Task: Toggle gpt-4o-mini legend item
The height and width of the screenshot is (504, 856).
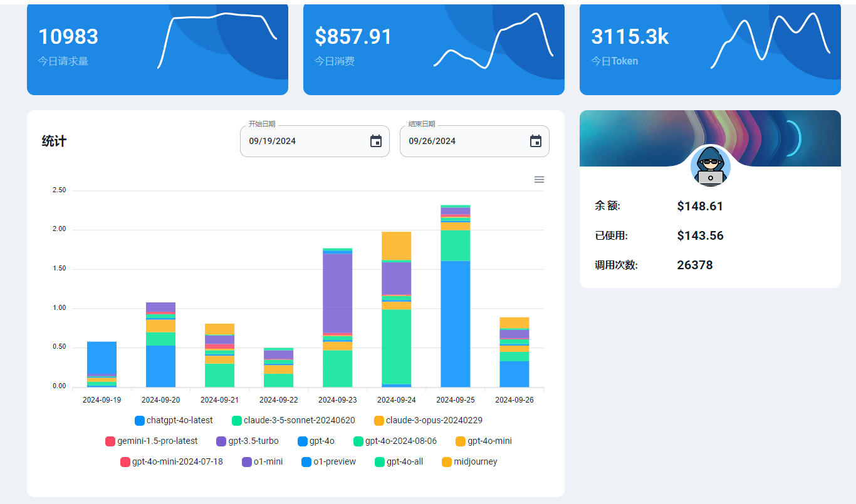Action: pyautogui.click(x=483, y=441)
